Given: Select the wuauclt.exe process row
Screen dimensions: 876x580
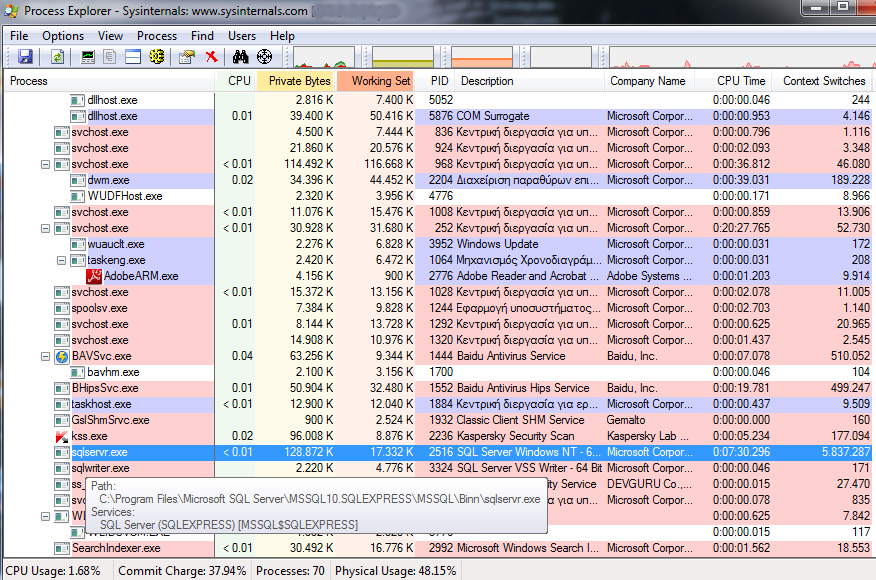Looking at the screenshot, I should (x=438, y=245).
